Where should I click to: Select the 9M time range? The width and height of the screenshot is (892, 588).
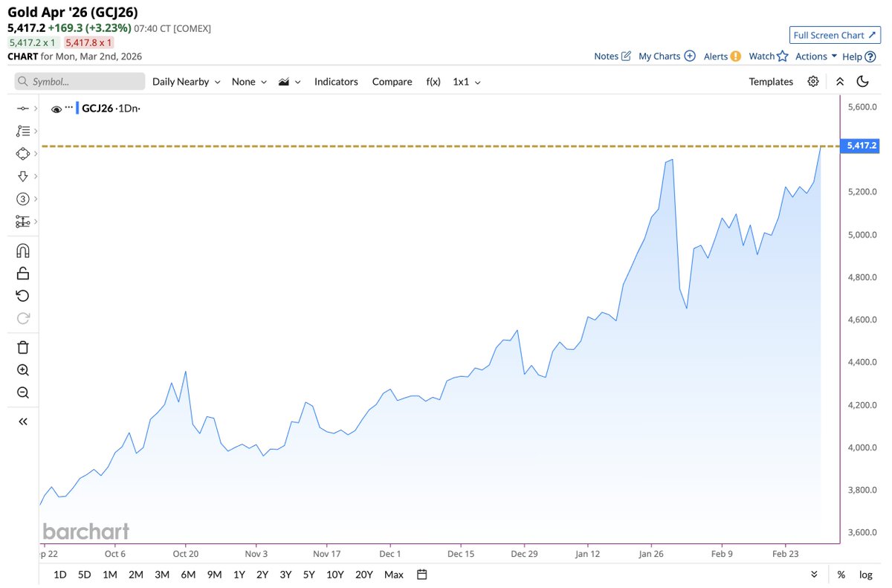214,575
